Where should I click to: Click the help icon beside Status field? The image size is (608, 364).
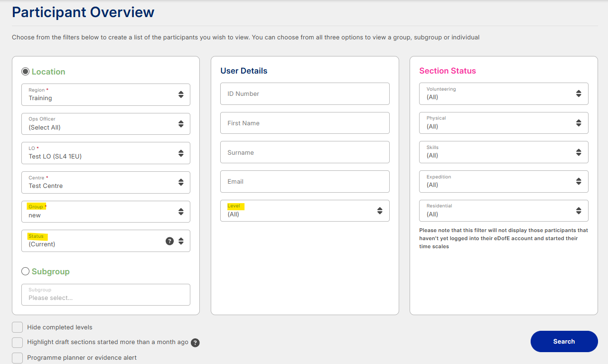tap(169, 241)
